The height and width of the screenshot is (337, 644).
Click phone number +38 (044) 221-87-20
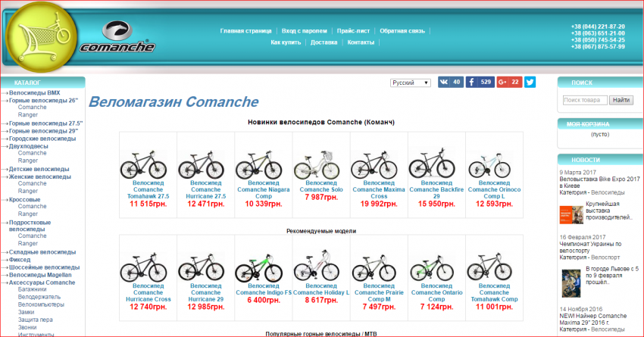598,27
